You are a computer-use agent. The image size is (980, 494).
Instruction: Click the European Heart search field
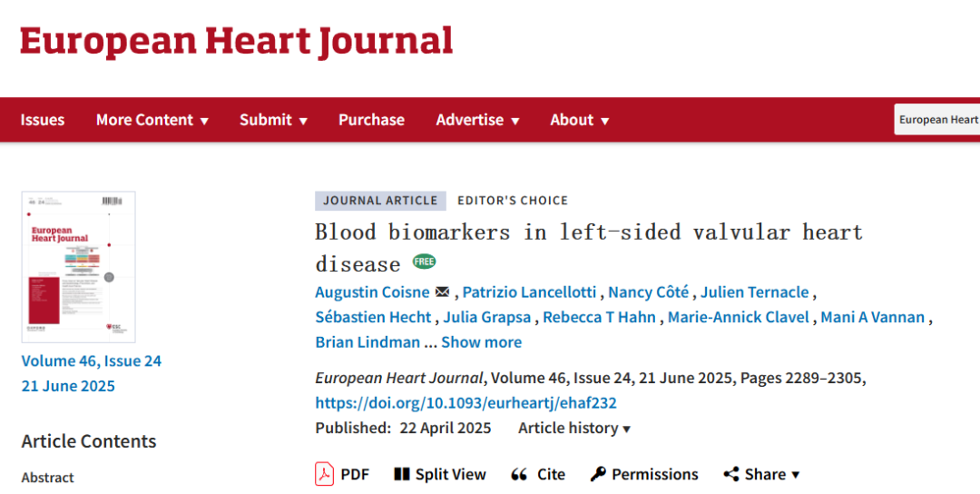click(936, 120)
